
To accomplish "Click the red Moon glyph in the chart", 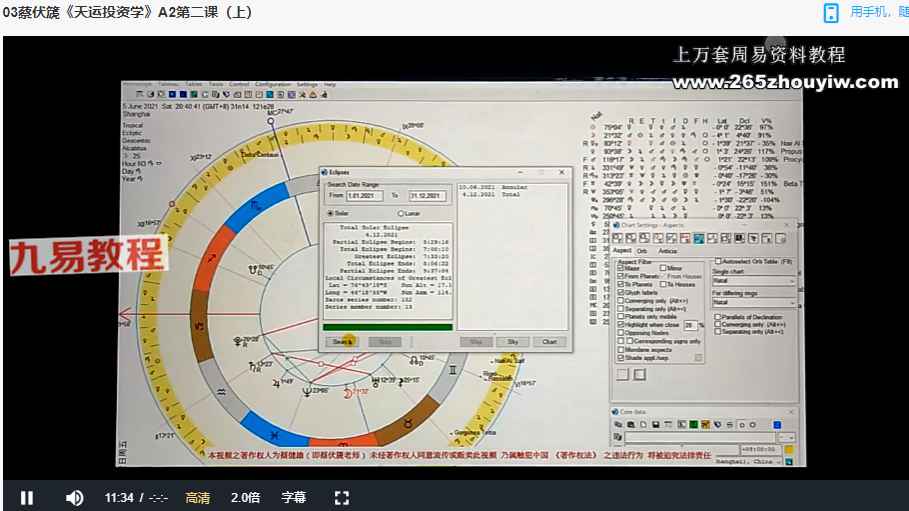I will click(x=348, y=394).
